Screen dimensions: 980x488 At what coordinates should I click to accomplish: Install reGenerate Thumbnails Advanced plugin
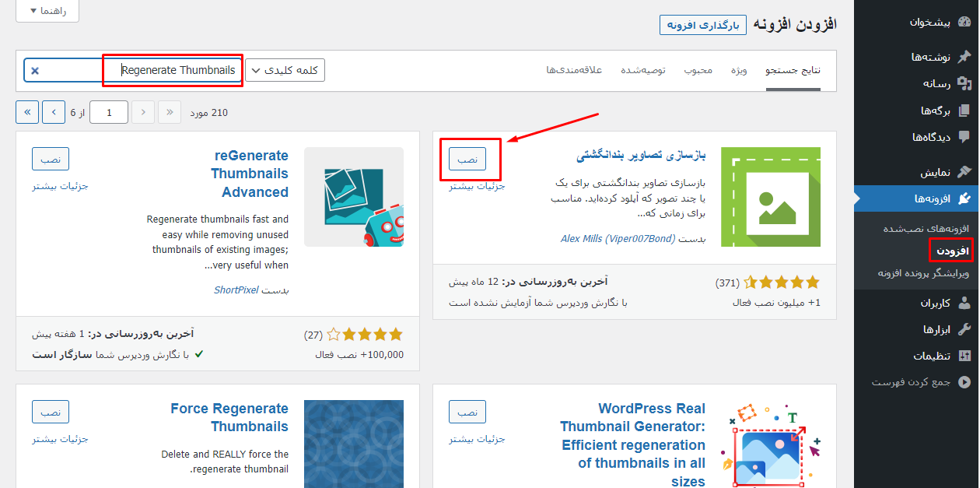pyautogui.click(x=51, y=159)
